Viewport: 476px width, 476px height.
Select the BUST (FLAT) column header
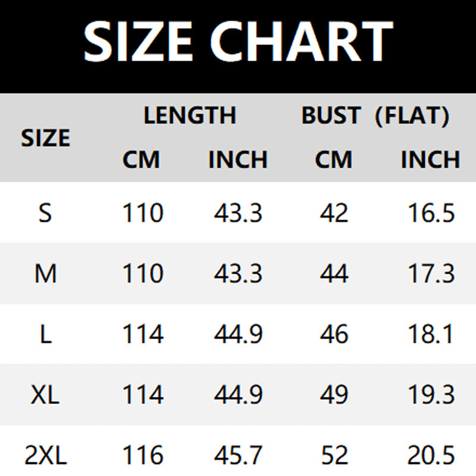375,115
